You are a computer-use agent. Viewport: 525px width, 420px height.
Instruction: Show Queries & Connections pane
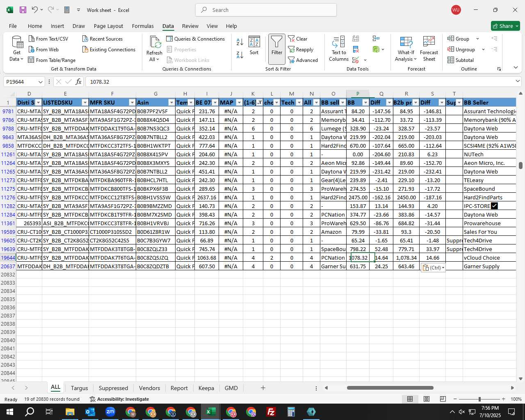(196, 39)
